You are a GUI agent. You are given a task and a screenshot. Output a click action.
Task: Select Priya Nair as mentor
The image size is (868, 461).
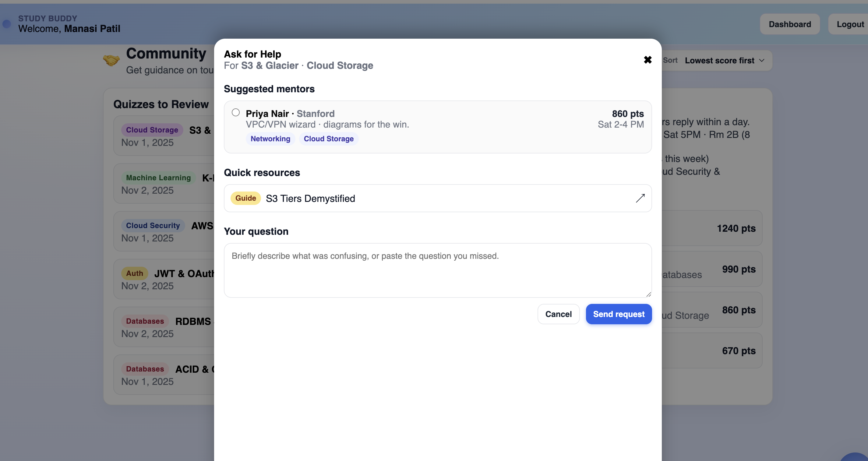point(235,113)
